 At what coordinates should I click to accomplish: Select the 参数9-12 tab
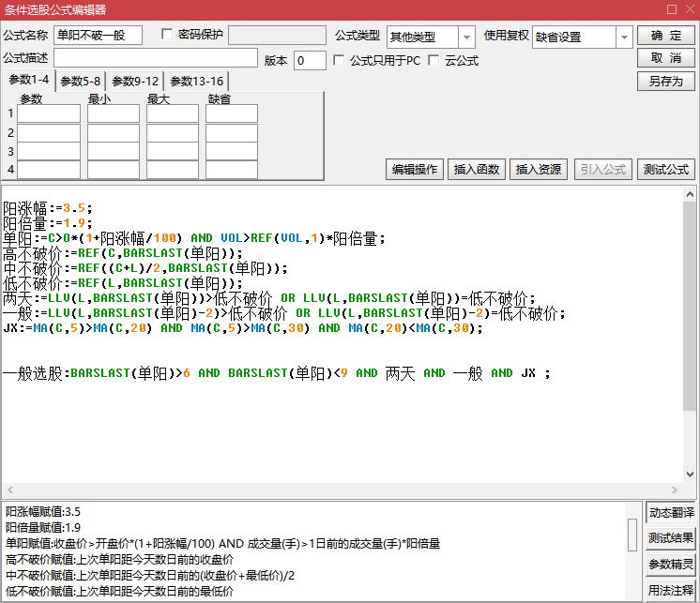[x=135, y=82]
